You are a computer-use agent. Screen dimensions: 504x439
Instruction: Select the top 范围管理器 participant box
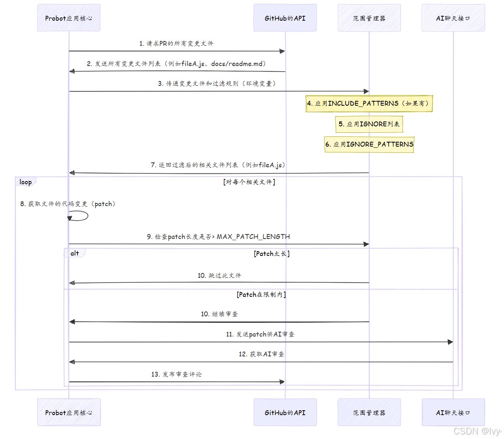click(369, 18)
